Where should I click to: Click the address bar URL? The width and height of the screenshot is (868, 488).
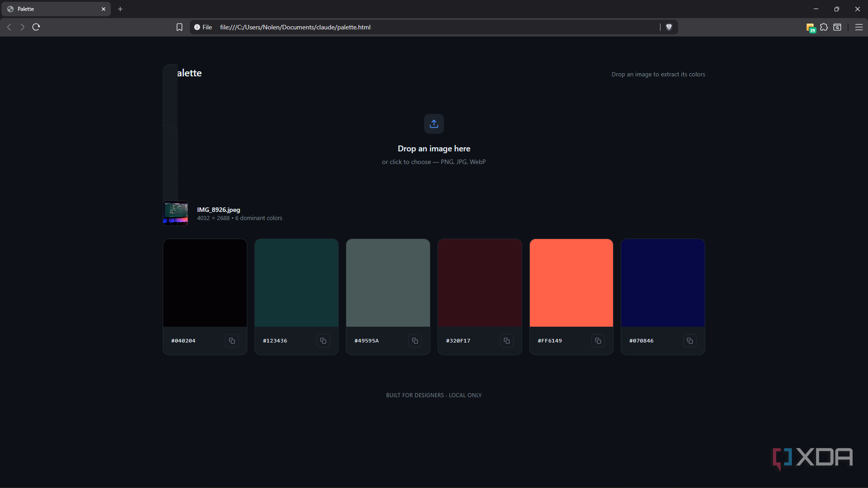pos(295,27)
